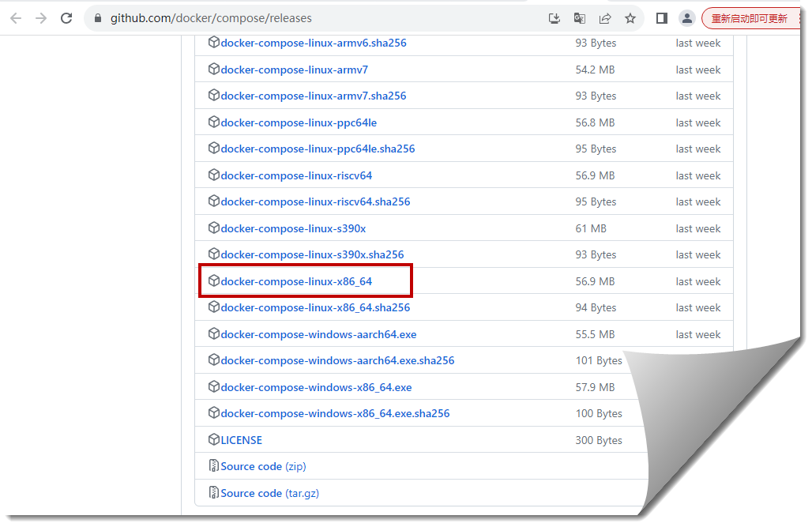812x527 pixels.
Task: Download docker-compose-linux-ppc64le binary
Action: (x=299, y=122)
